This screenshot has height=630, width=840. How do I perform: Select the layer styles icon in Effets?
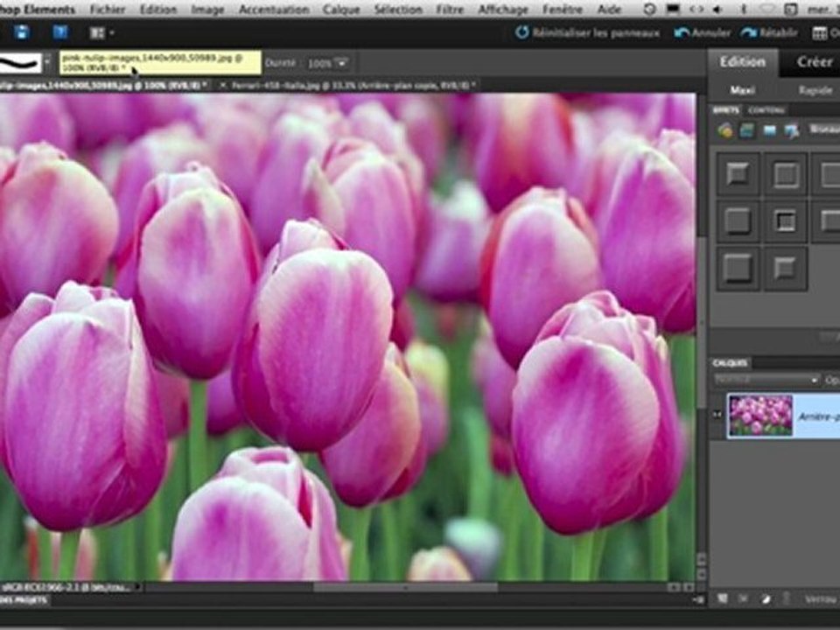747,130
